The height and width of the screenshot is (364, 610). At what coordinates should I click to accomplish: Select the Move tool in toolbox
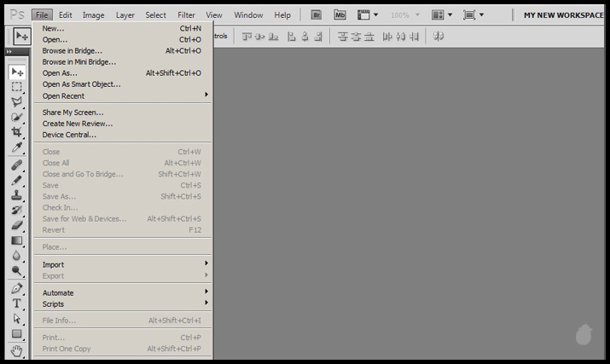coord(16,72)
